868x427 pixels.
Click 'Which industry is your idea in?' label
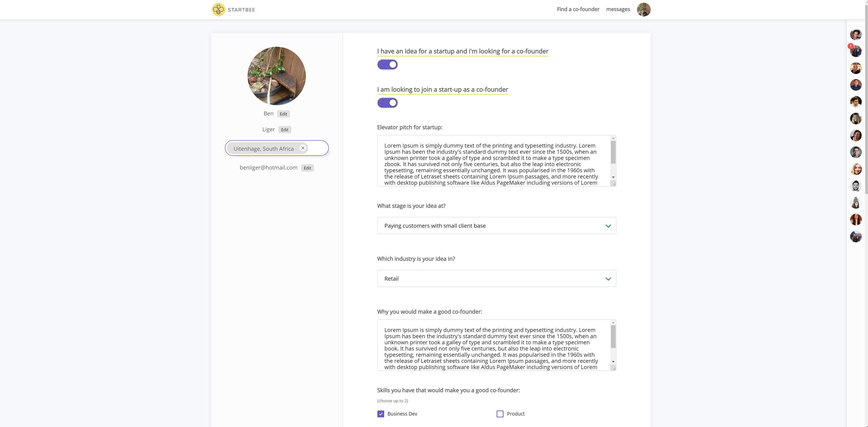[416, 259]
